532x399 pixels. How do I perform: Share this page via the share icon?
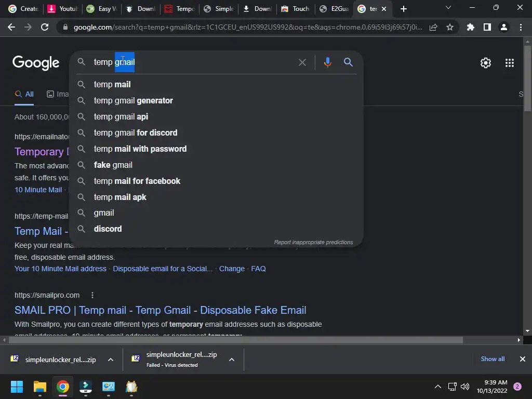coord(433,27)
